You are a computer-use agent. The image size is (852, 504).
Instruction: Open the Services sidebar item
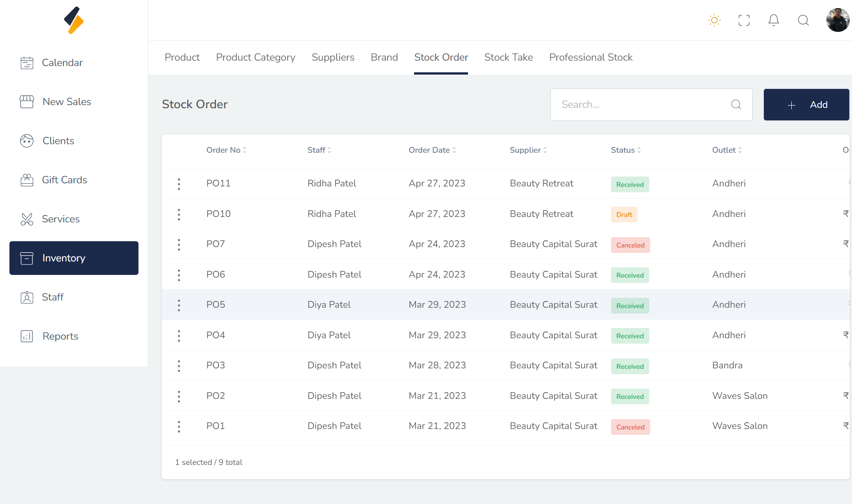coord(60,219)
